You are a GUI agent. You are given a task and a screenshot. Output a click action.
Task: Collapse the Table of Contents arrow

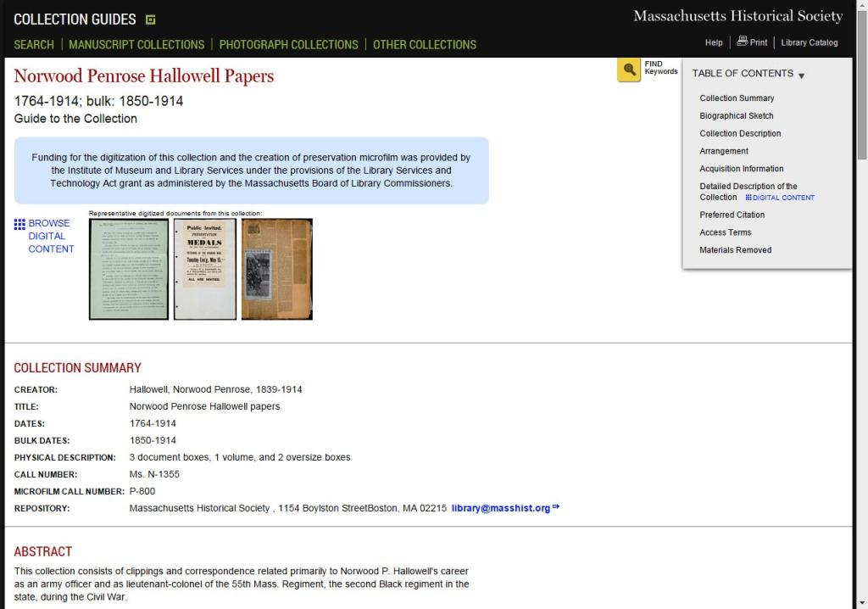pyautogui.click(x=801, y=75)
